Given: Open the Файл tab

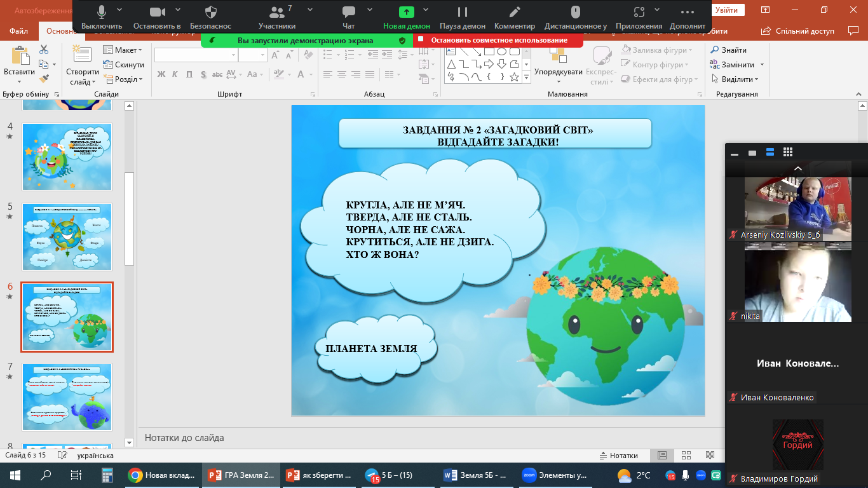Looking at the screenshot, I should (19, 30).
